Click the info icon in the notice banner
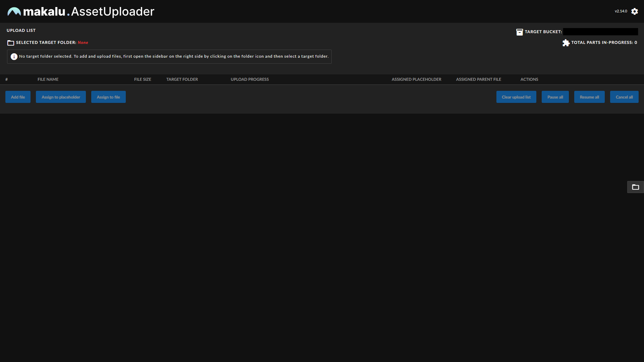 (14, 56)
